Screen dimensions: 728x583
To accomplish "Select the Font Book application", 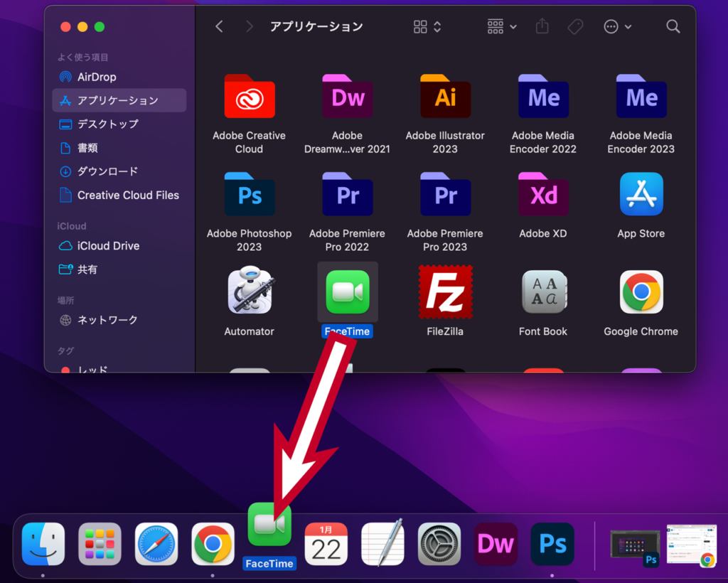I will click(x=543, y=291).
